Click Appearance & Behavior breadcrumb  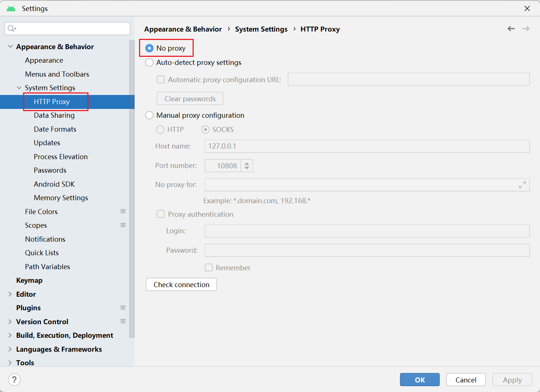coord(183,29)
